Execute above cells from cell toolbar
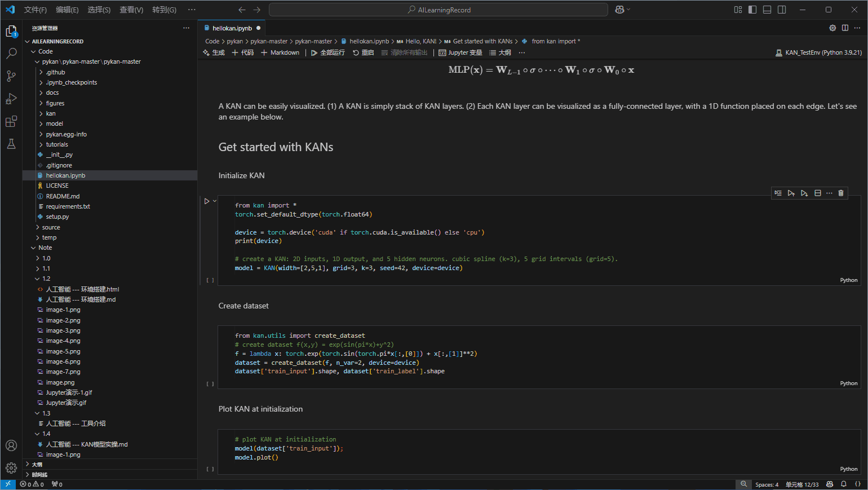This screenshot has width=868, height=490. click(x=791, y=193)
